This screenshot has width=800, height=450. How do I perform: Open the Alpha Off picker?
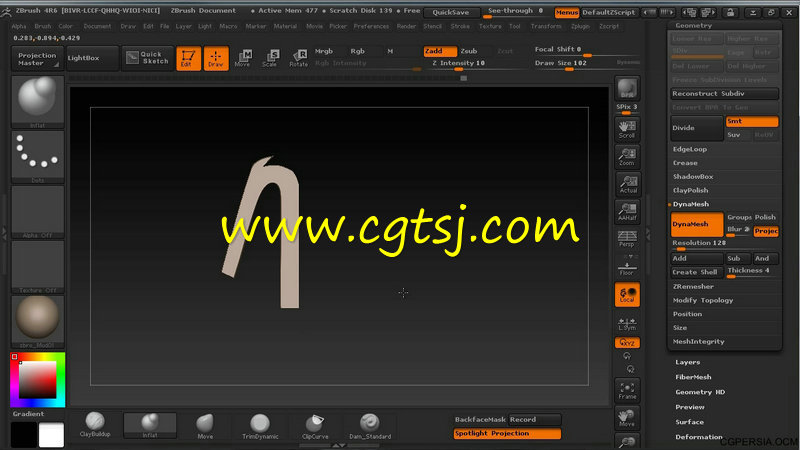[38, 212]
